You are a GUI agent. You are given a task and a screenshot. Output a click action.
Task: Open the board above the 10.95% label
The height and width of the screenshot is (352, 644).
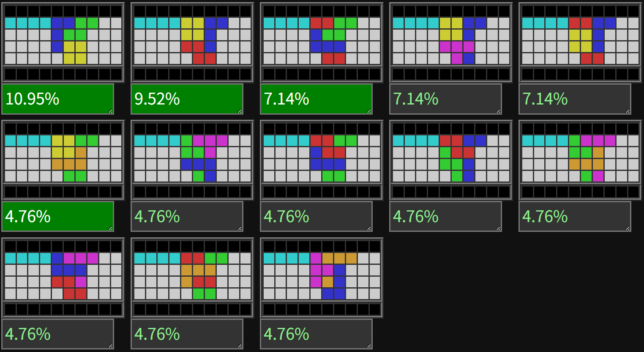[63, 42]
